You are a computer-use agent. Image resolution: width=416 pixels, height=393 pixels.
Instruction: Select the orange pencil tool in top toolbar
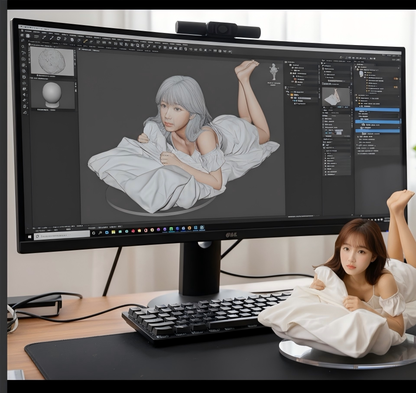[85, 41]
